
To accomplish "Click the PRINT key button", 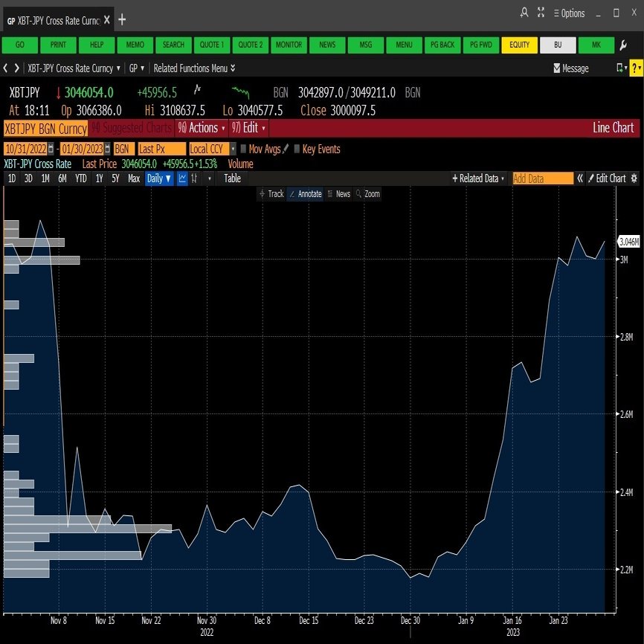I will (58, 45).
